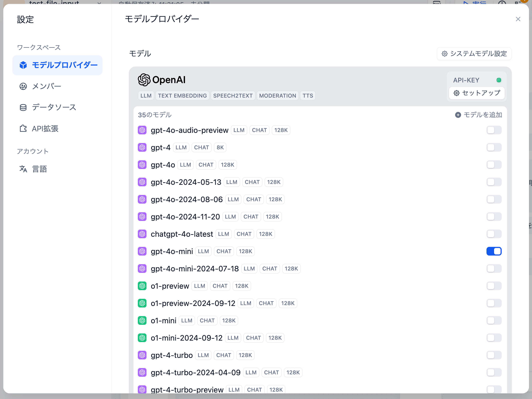Click the API拡張 puzzle icon
The height and width of the screenshot is (399, 532).
[x=23, y=129]
